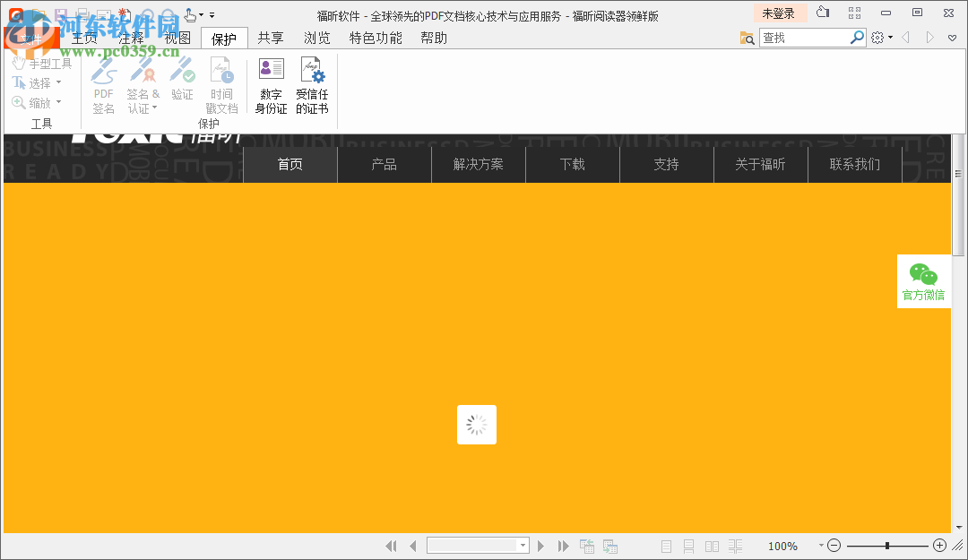The width and height of the screenshot is (968, 560).
Task: Open the 官方微信 WeChat widget
Action: coord(924,281)
